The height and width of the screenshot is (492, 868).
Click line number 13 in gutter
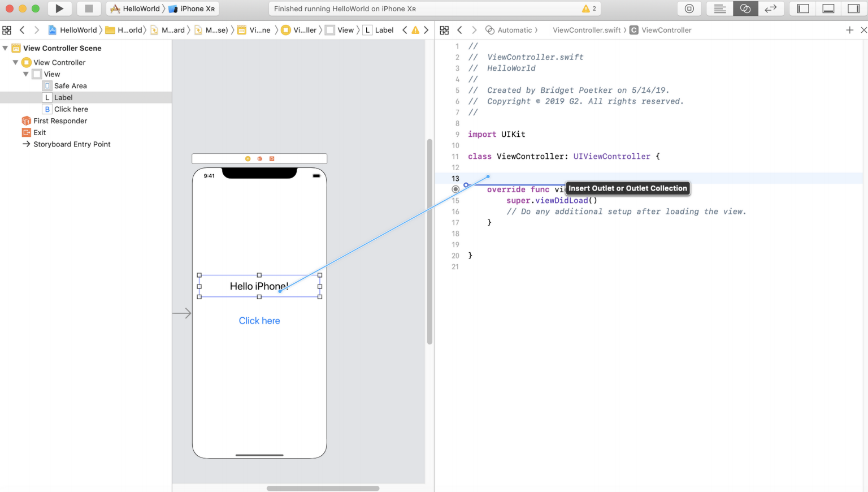click(455, 179)
